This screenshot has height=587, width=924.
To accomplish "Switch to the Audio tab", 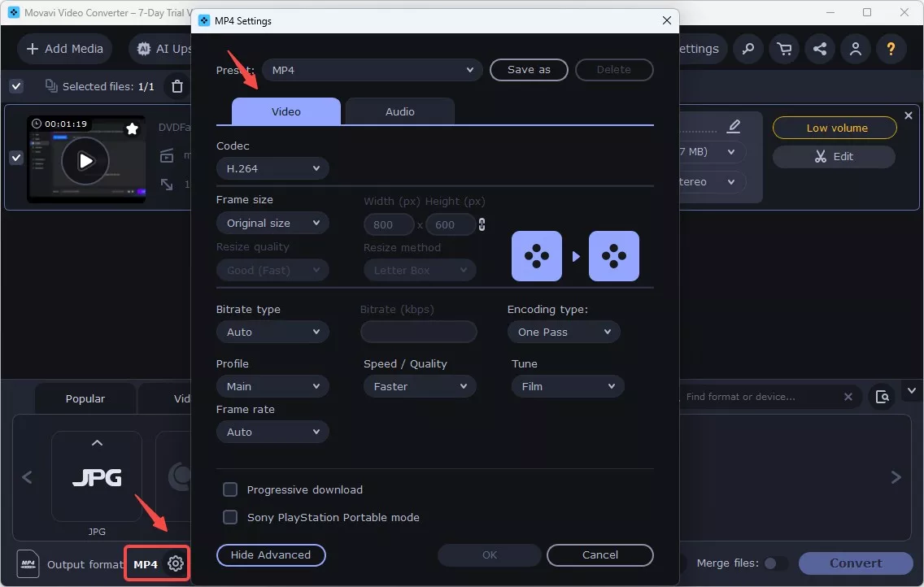I will (399, 112).
